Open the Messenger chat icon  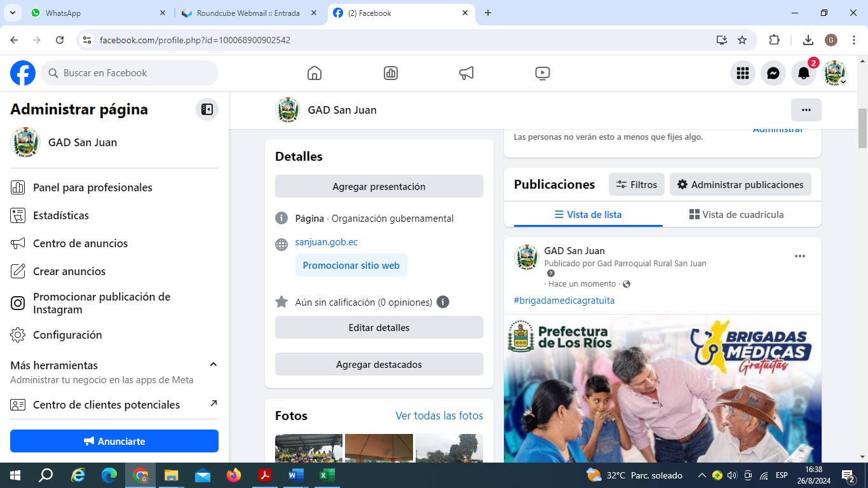773,73
